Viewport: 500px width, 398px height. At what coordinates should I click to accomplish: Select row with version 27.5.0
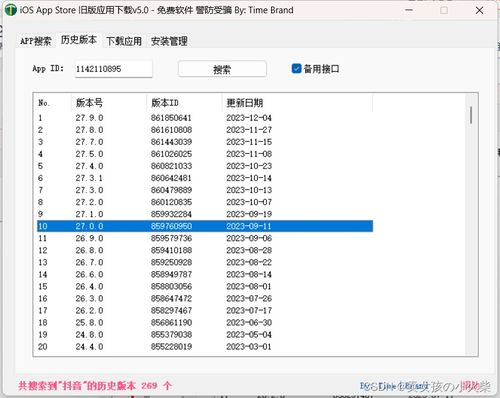(205, 154)
